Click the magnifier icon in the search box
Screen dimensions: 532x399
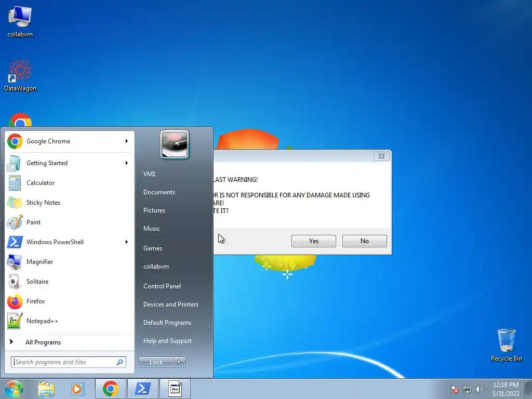tap(120, 362)
